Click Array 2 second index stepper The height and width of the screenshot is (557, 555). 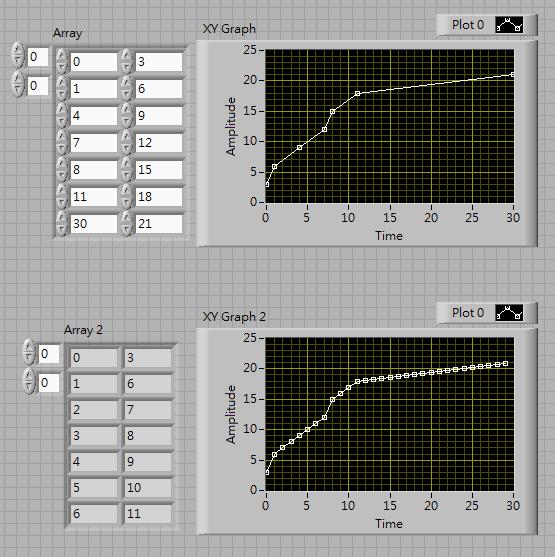pyautogui.click(x=29, y=382)
